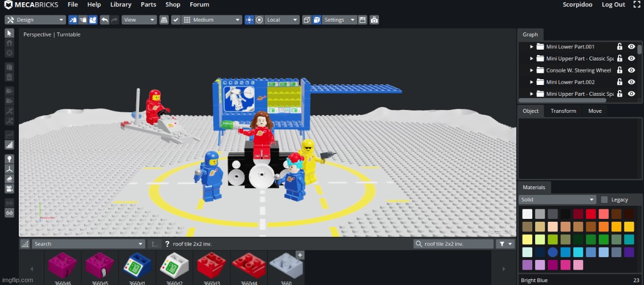The height and width of the screenshot is (285, 644).
Task: Open the filter funnel in parts search
Action: click(505, 244)
